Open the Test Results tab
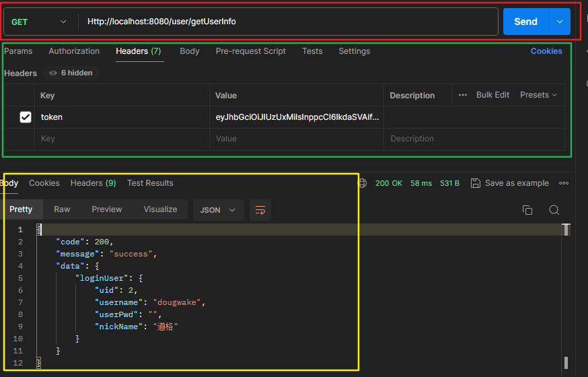The height and width of the screenshot is (377, 588). click(150, 183)
